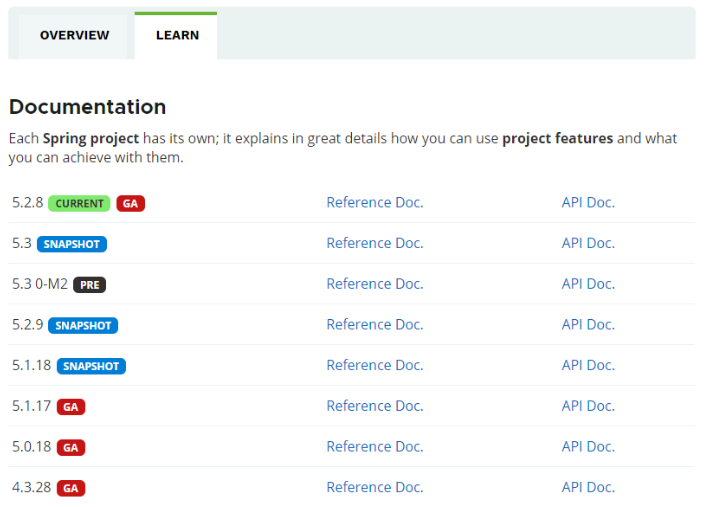Open Reference Doc. for 5.1.18 SNAPSHOT
This screenshot has height=507, width=704.
point(375,366)
